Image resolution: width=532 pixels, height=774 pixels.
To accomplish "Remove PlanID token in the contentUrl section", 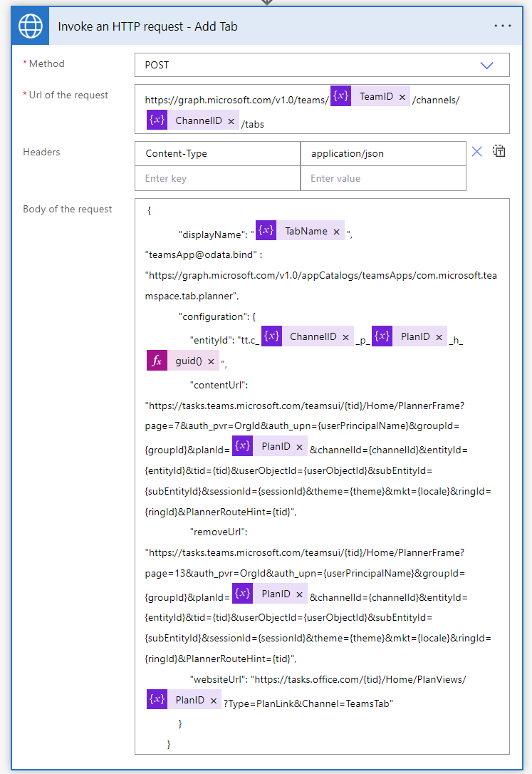I will tap(299, 447).
